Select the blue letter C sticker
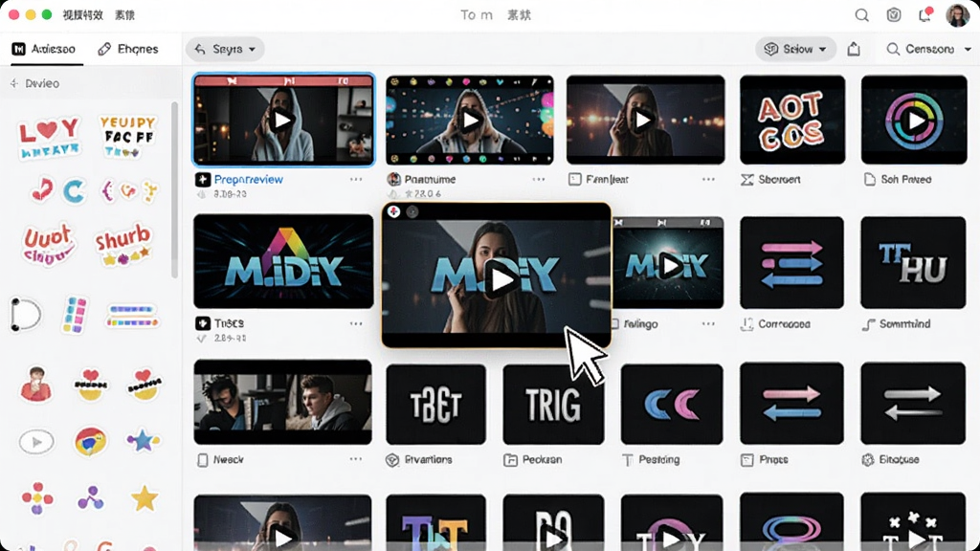Screen dimensions: 980x551 point(74,191)
